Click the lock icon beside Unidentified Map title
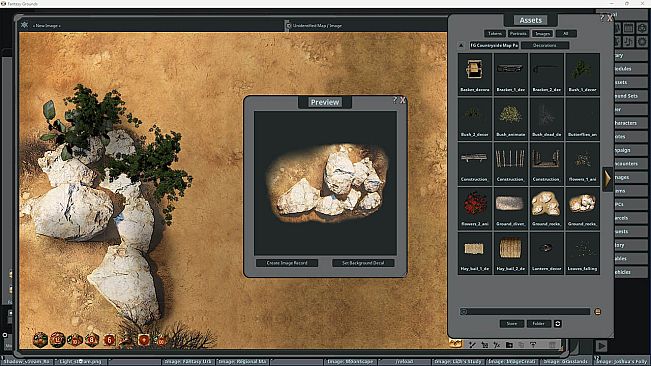This screenshot has height=366, width=651. [288, 26]
